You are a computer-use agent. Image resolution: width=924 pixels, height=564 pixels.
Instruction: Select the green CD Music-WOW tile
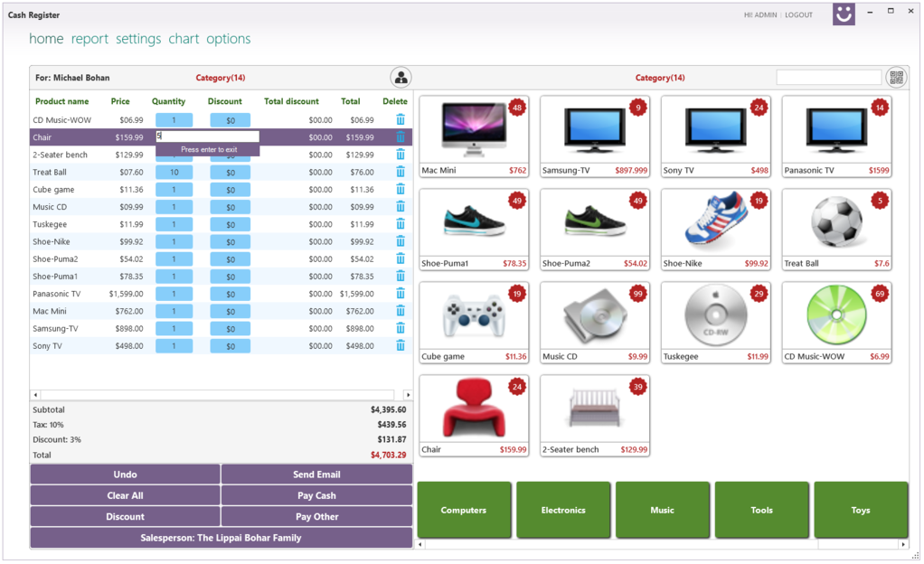coord(837,323)
